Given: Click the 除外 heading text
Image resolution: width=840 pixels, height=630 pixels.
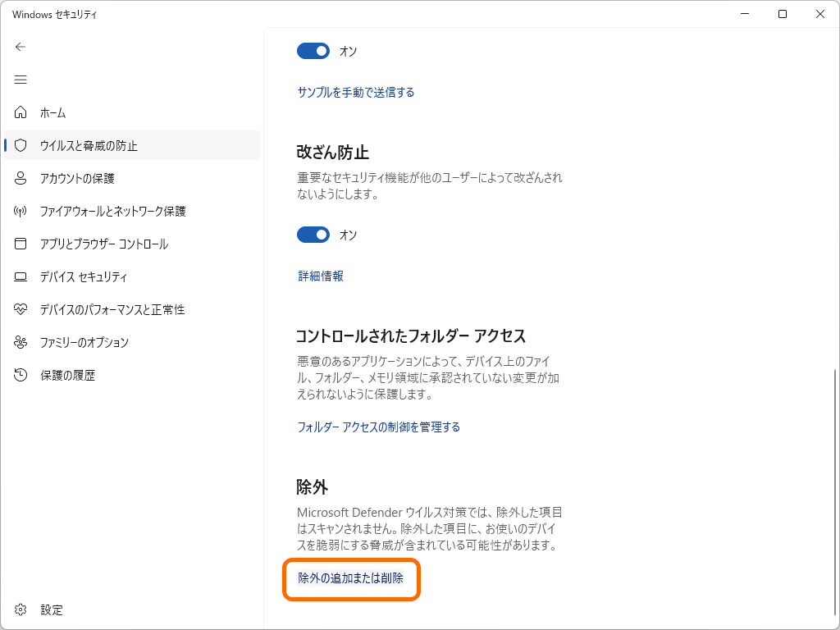Looking at the screenshot, I should coord(312,487).
